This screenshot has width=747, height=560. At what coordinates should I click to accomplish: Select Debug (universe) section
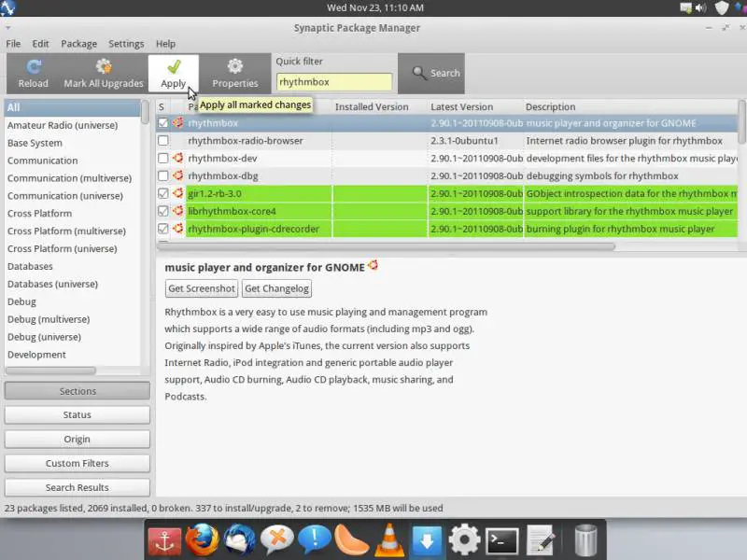click(x=73, y=337)
